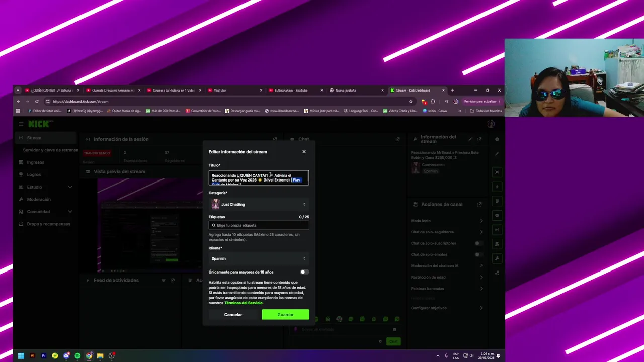Switch to the ElAbrahaham - YouTube tab
The width and height of the screenshot is (644, 362).
point(295,90)
